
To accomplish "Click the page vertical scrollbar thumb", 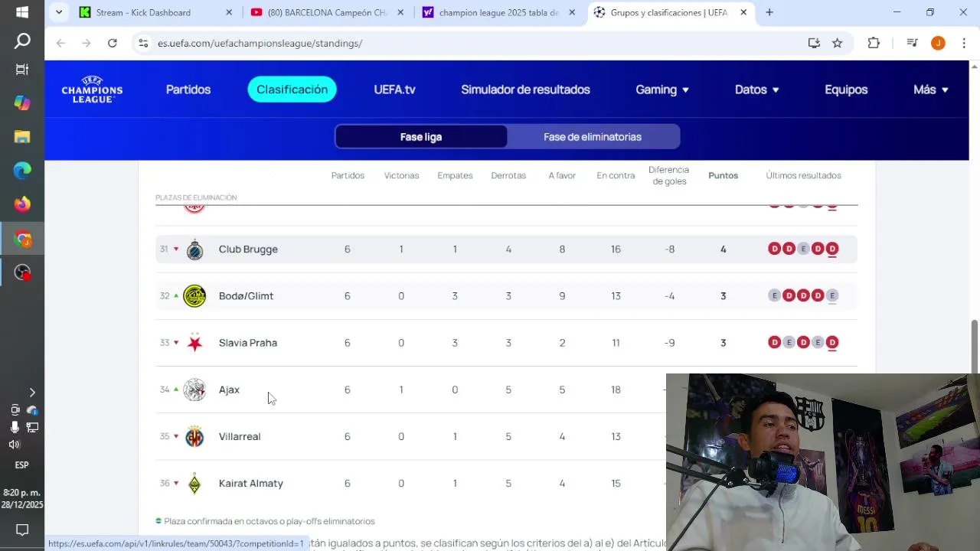I will click(x=975, y=348).
